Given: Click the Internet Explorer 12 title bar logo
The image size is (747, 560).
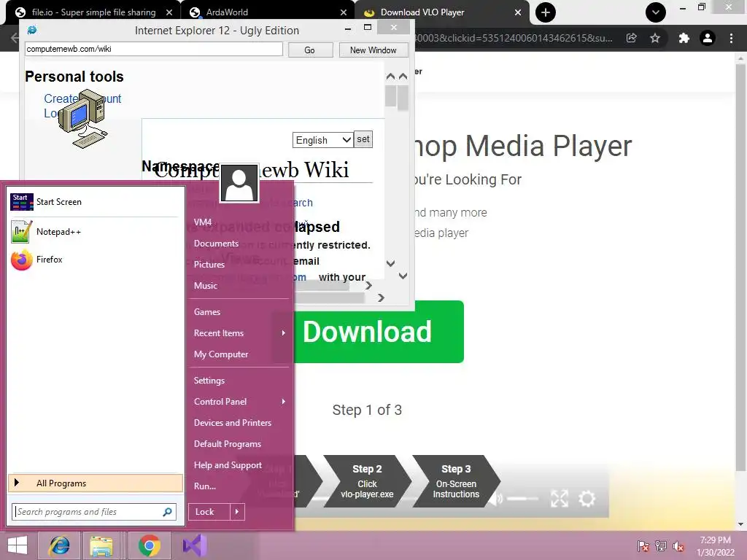Looking at the screenshot, I should (x=32, y=30).
